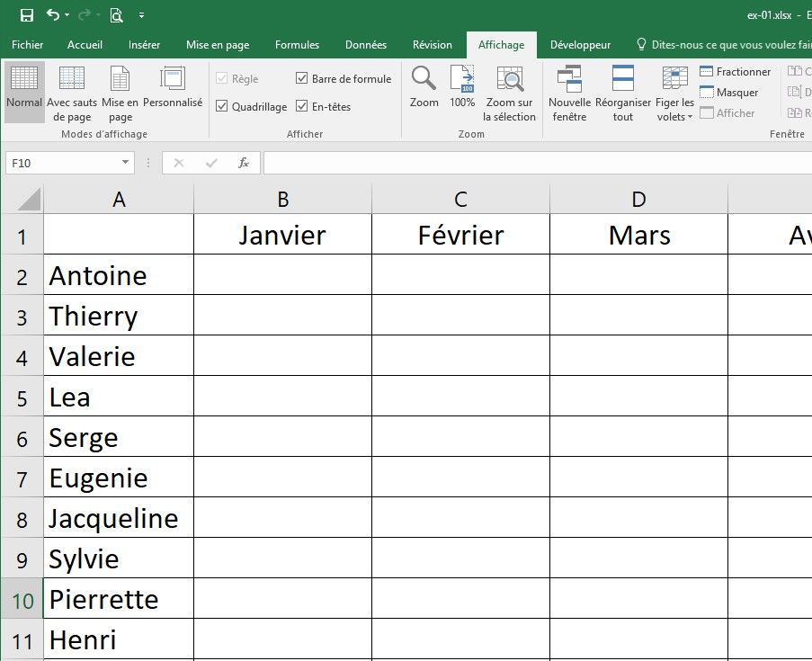Expand the Undo history dropdown arrow
The width and height of the screenshot is (812, 661).
pyautogui.click(x=68, y=16)
